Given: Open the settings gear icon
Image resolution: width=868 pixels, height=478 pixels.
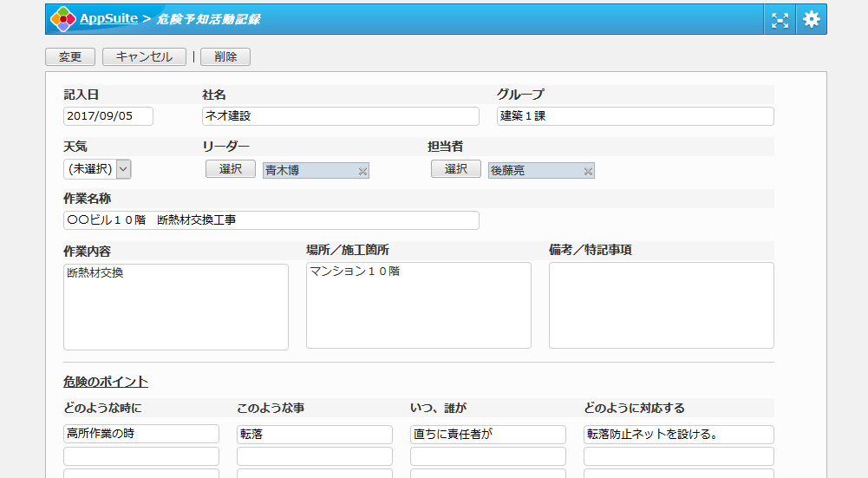Looking at the screenshot, I should [811, 19].
